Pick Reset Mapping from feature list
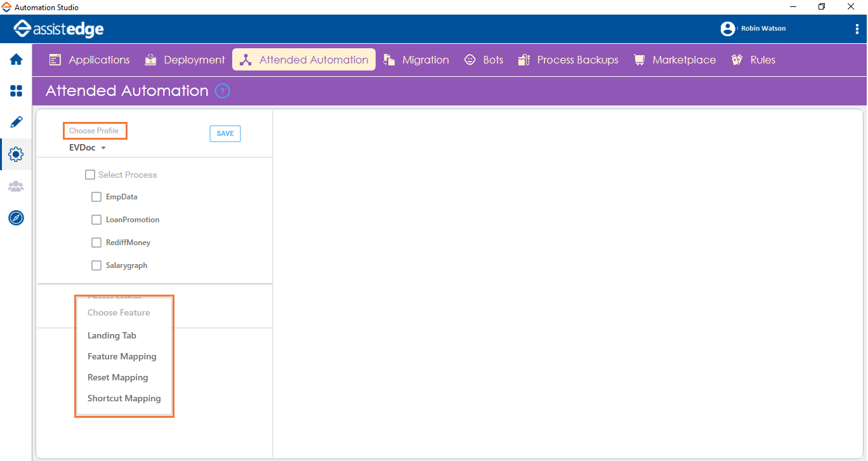Image resolution: width=868 pixels, height=461 pixels. click(x=117, y=377)
